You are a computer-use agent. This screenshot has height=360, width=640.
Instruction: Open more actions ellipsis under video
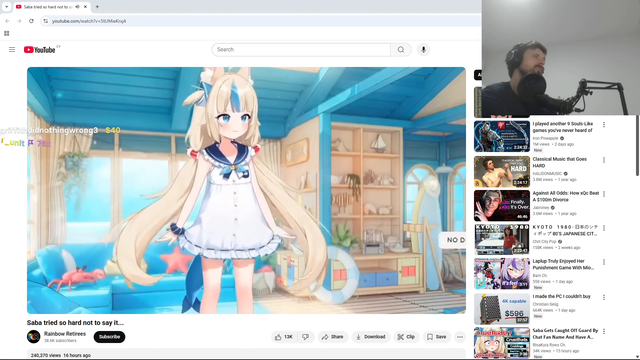[x=460, y=337]
